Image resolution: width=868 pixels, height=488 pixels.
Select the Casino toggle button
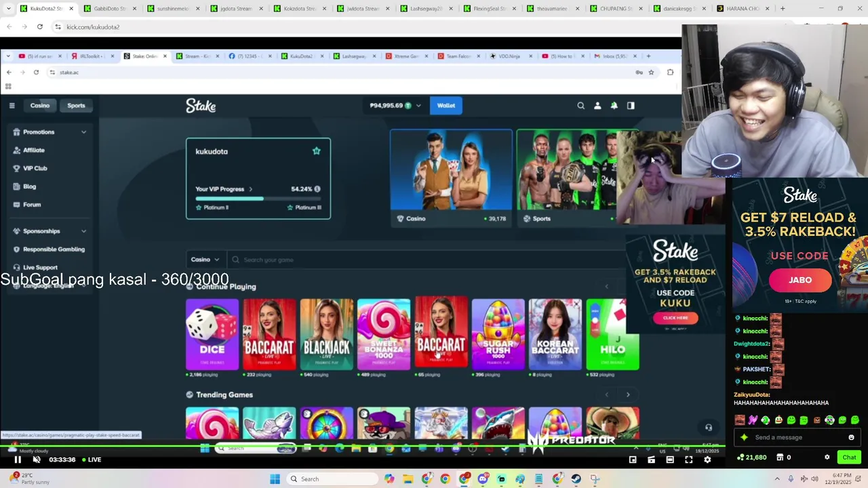point(40,106)
